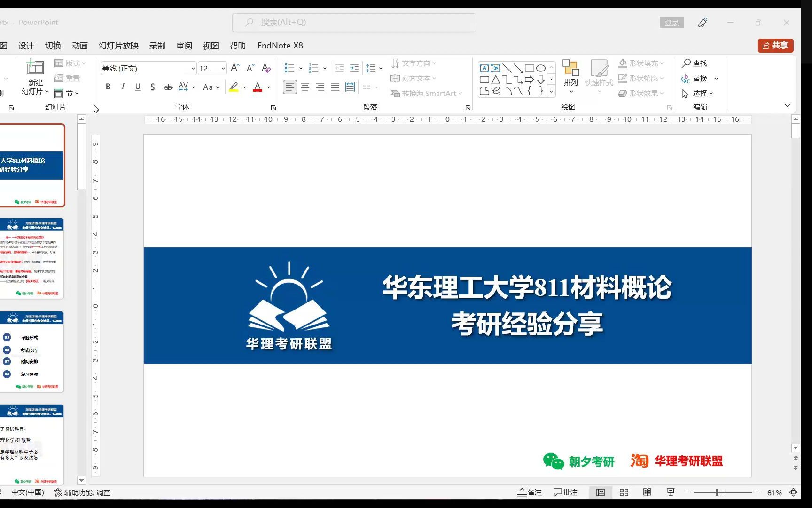Select the oval shape in gallery
Image resolution: width=812 pixels, height=508 pixels.
point(541,68)
